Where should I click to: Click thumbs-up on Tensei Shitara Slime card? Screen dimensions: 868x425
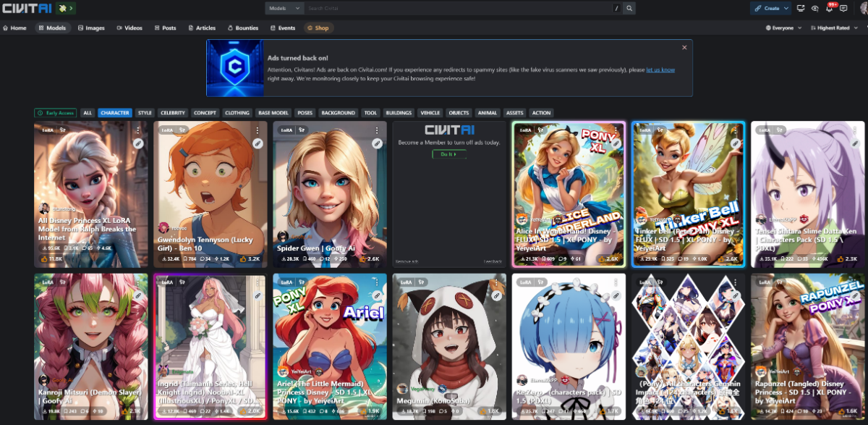tap(842, 258)
